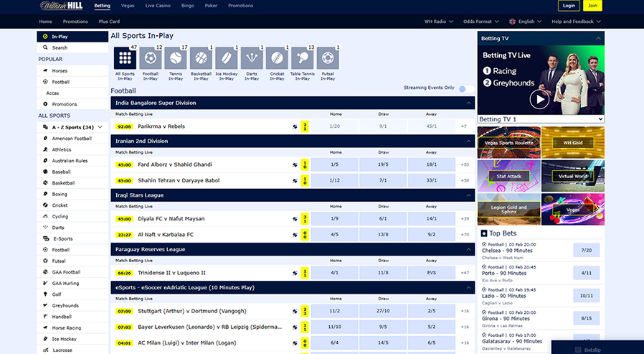
Task: Select EVS away odds for Luqueno II
Action: 431,273
